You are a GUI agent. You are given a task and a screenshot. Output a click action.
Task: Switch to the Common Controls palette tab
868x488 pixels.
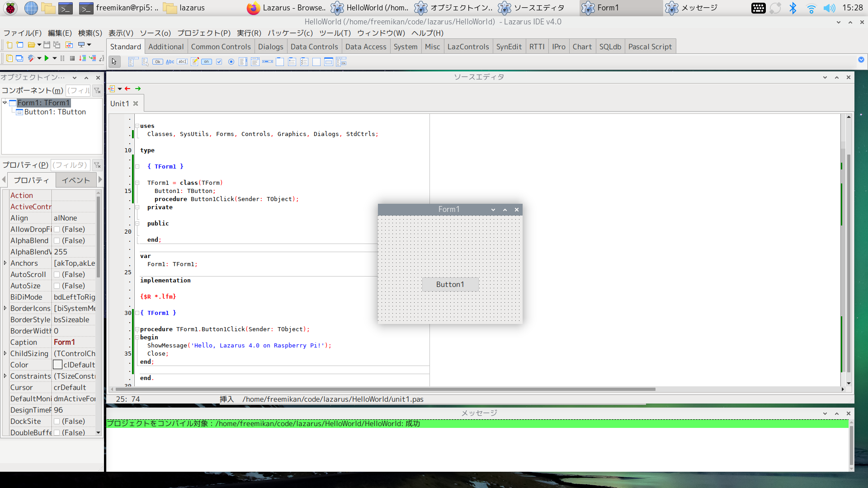221,47
